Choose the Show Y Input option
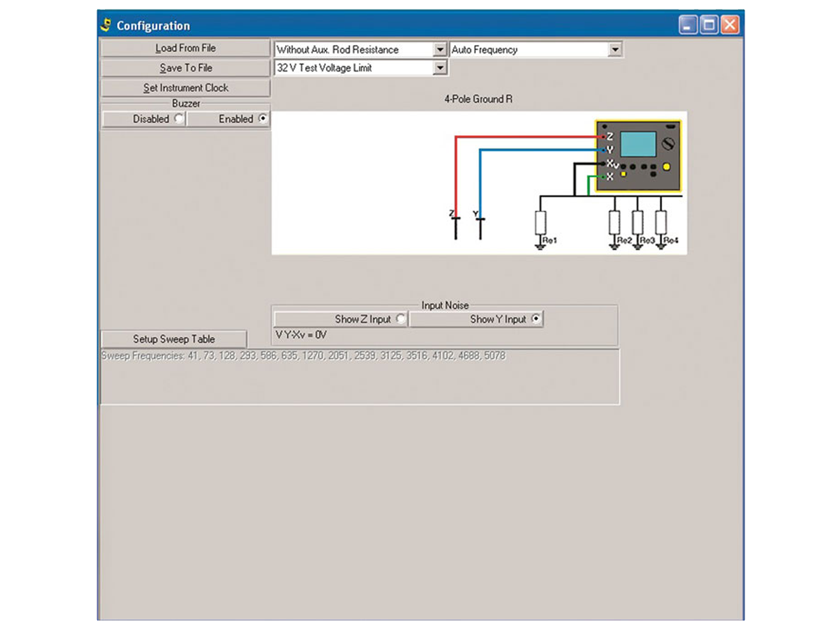 tap(536, 319)
